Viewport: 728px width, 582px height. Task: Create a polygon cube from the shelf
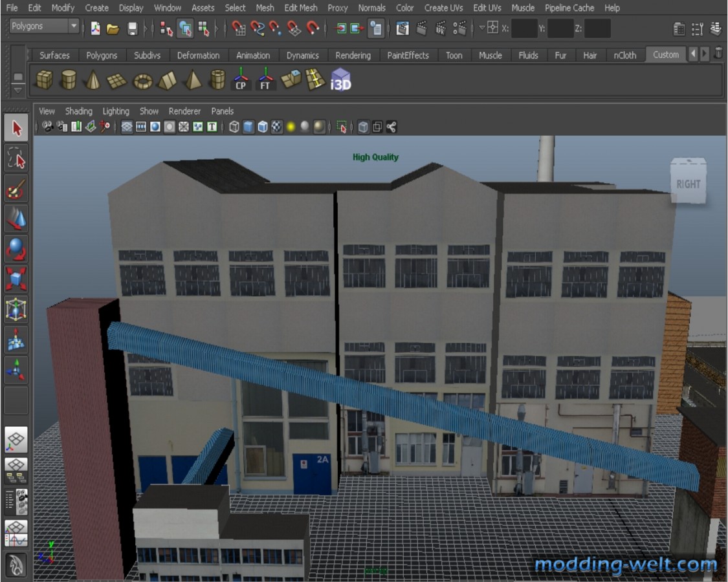(45, 80)
